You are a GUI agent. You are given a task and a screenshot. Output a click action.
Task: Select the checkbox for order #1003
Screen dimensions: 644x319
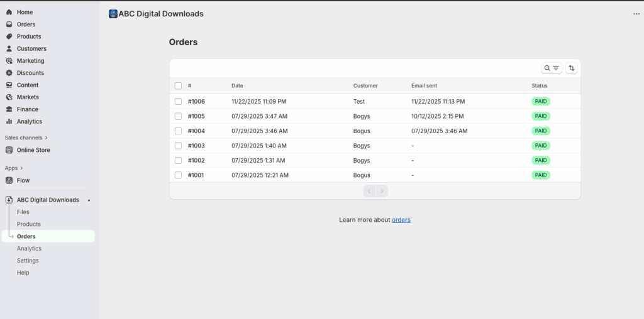(x=178, y=146)
